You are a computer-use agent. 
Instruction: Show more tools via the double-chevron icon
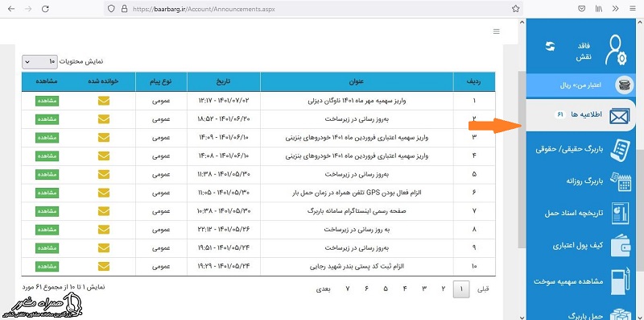tap(615, 9)
